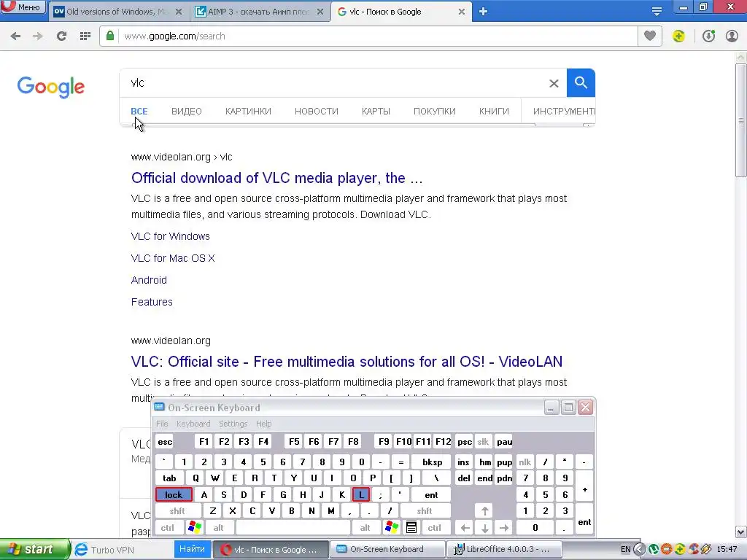Switch to LibreOffice 4.0.0.3 taskbar item
This screenshot has width=747, height=560.
(505, 550)
